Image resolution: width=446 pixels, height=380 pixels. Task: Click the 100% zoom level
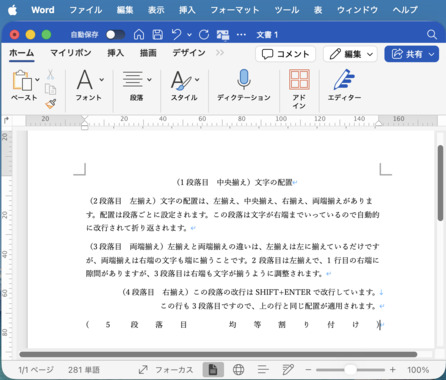coord(418,370)
